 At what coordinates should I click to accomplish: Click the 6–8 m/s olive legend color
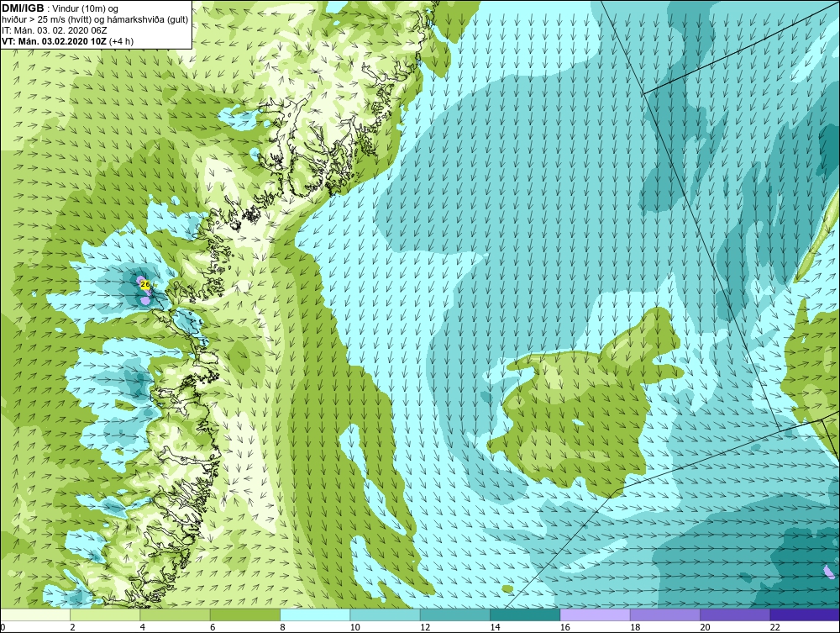click(x=244, y=615)
